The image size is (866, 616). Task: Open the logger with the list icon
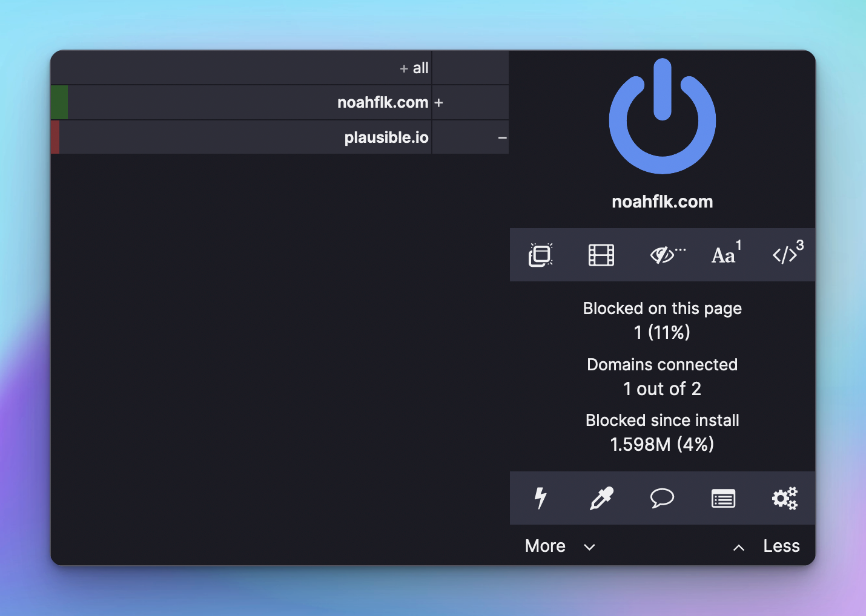click(723, 499)
